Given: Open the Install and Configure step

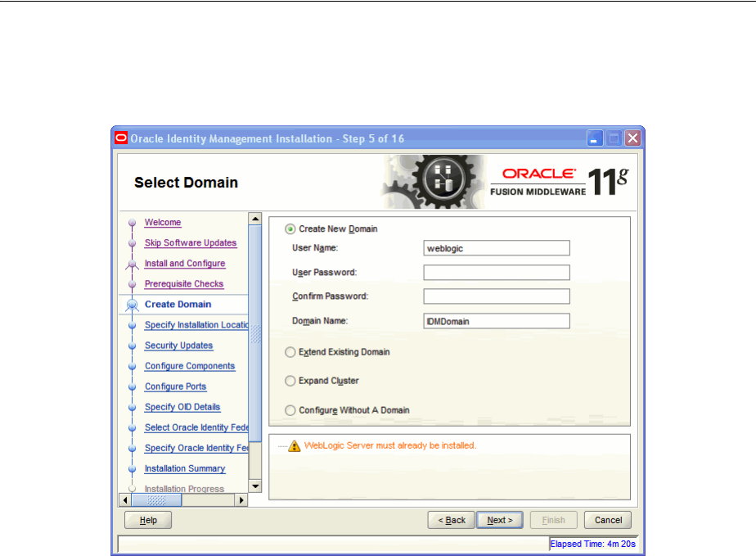Looking at the screenshot, I should (185, 263).
